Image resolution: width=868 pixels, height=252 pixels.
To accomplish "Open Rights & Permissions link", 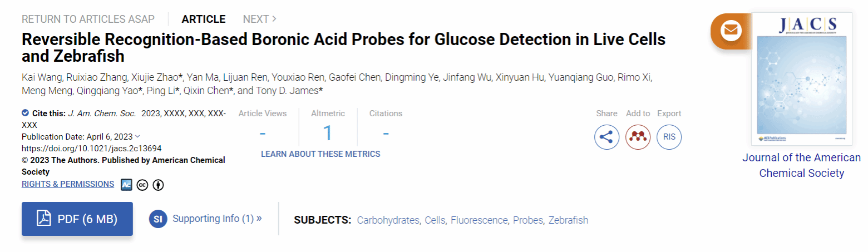I will pos(68,184).
